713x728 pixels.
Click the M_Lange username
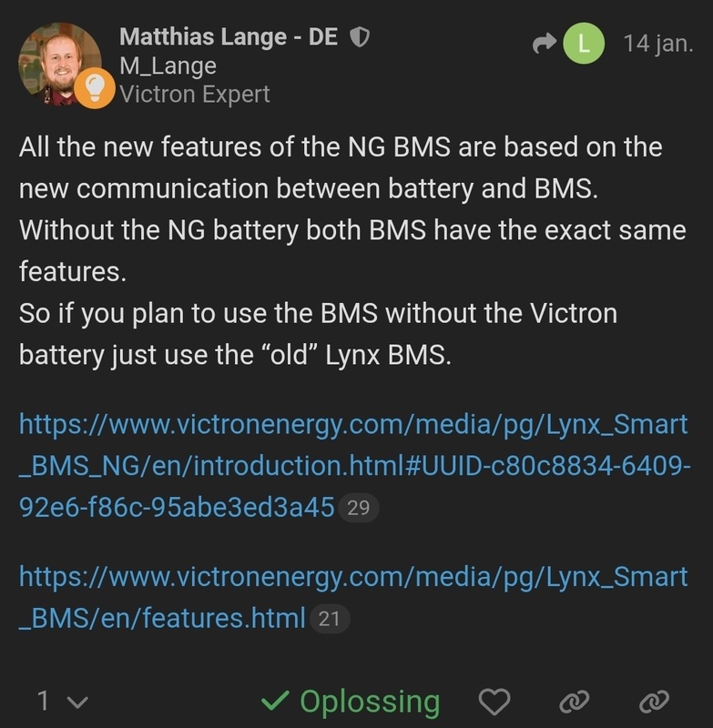[x=168, y=66]
